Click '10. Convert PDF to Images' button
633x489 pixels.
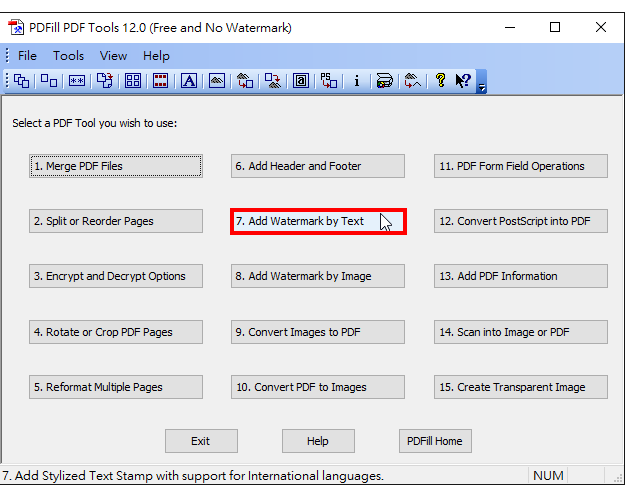[318, 387]
